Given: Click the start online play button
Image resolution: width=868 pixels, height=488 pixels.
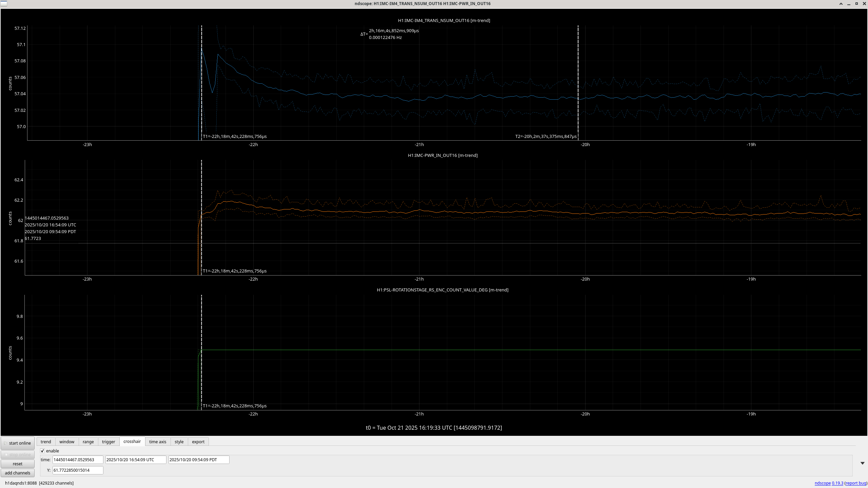Looking at the screenshot, I should (x=18, y=443).
